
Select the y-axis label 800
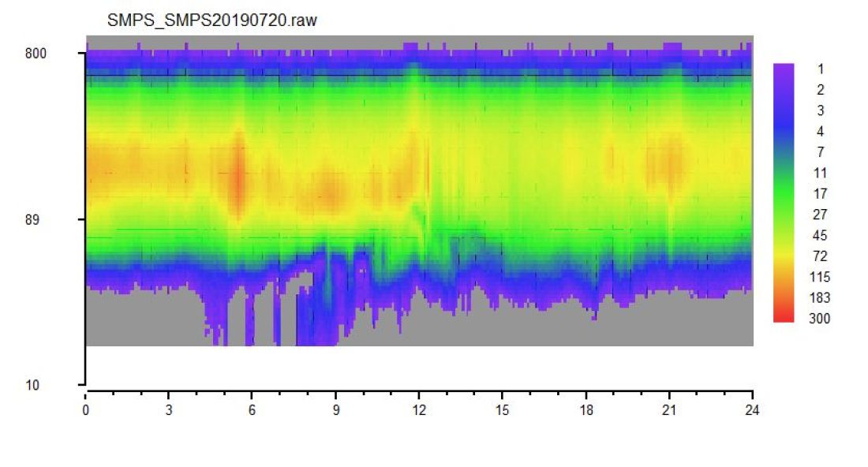coord(36,54)
